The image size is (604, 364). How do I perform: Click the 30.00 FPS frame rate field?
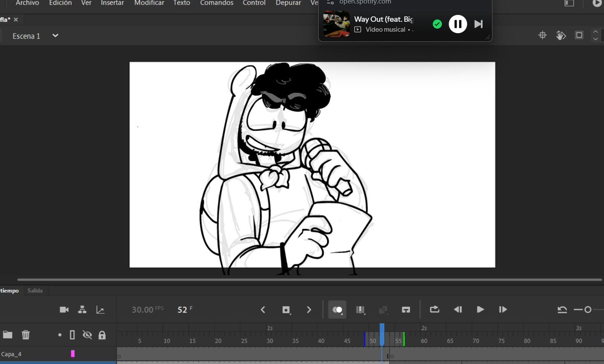tap(148, 310)
